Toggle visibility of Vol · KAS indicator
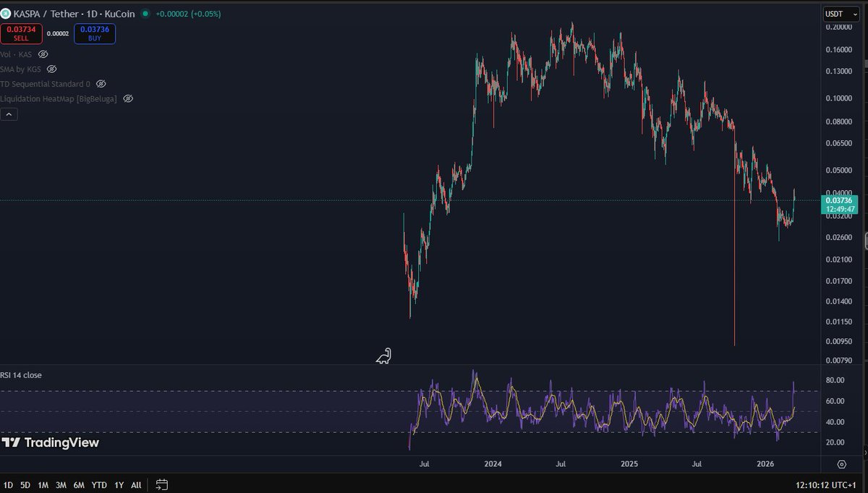 (43, 54)
